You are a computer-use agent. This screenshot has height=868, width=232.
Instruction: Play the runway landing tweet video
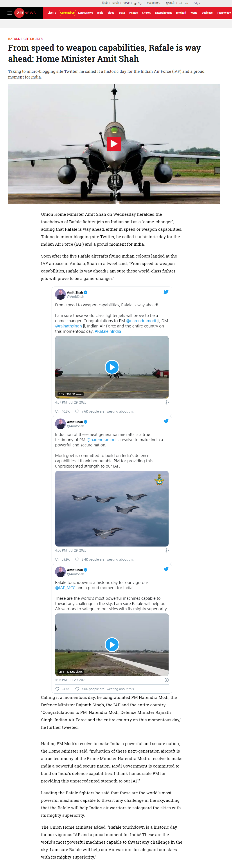coord(112,645)
